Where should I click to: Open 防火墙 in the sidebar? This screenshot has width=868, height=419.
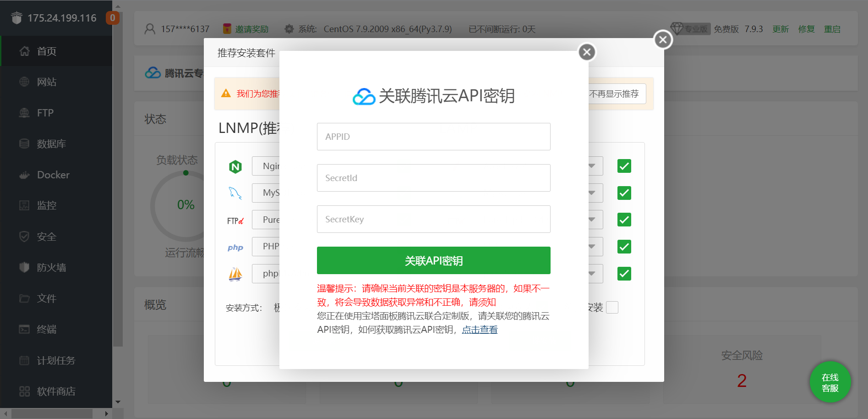56,267
